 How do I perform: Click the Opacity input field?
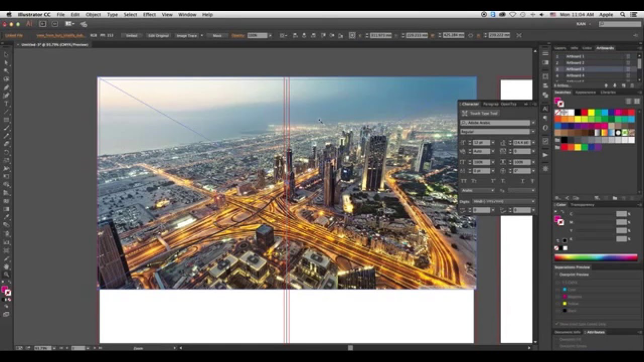coord(256,36)
